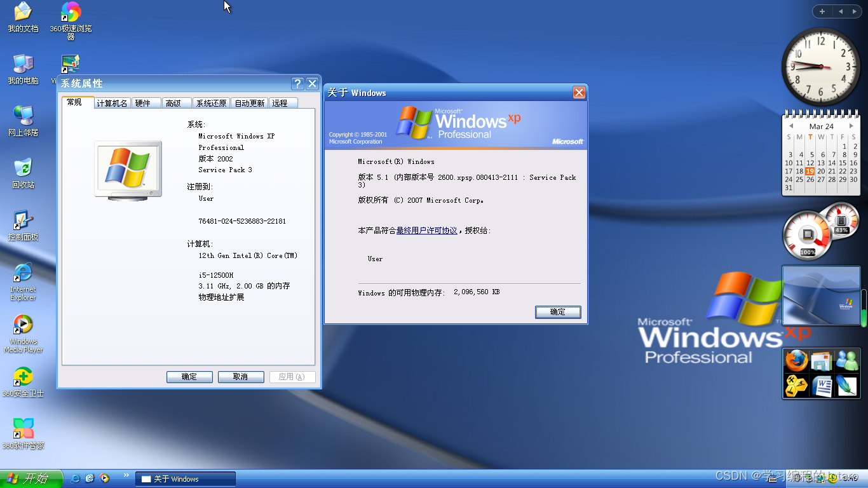Click 确定 in the 系统属性 dialog

click(189, 377)
